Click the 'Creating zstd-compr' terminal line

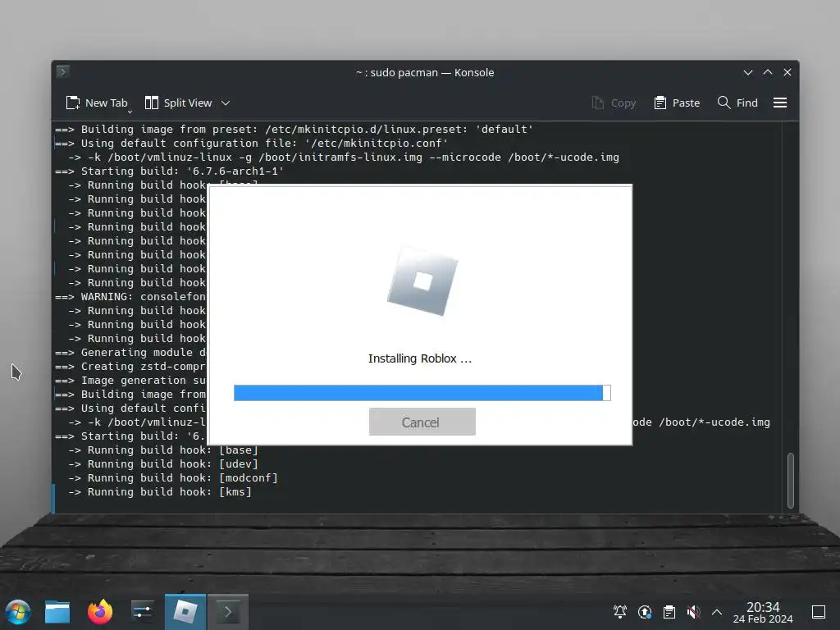(130, 366)
